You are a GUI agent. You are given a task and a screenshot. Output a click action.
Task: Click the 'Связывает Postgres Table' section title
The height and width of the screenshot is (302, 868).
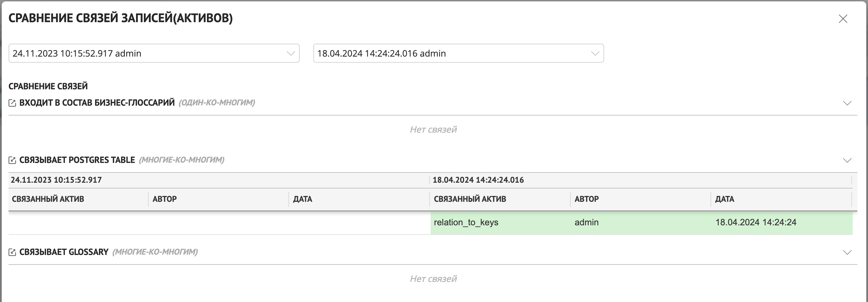[77, 160]
